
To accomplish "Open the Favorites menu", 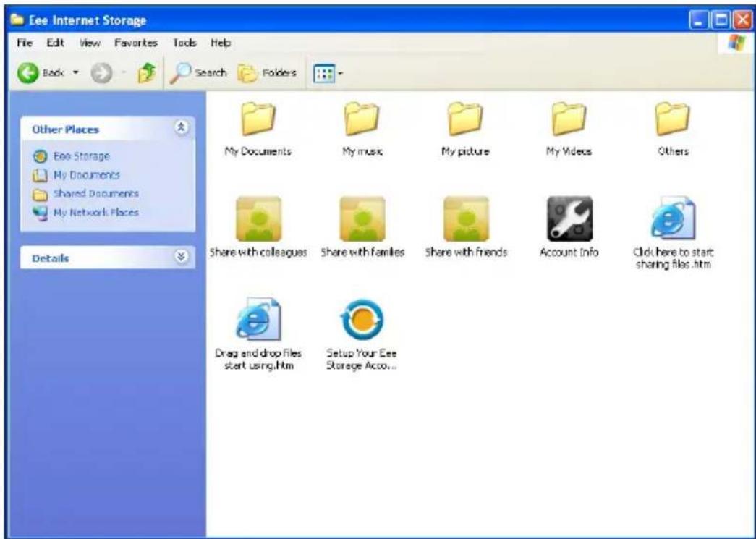I will [136, 43].
